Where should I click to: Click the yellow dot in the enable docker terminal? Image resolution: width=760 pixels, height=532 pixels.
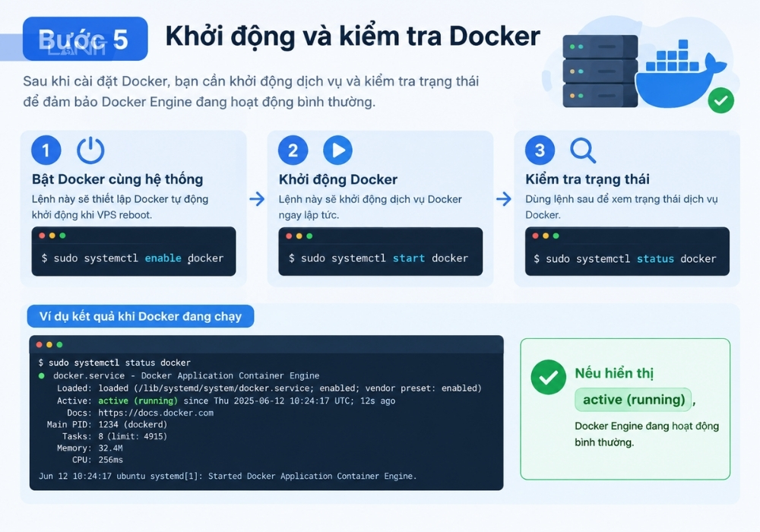(x=52, y=236)
